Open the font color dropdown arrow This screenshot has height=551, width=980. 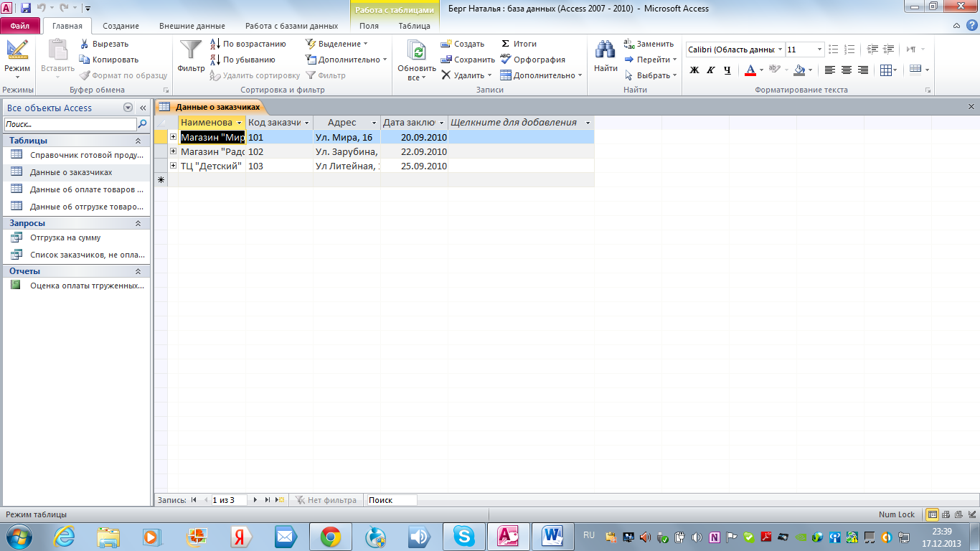(761, 70)
